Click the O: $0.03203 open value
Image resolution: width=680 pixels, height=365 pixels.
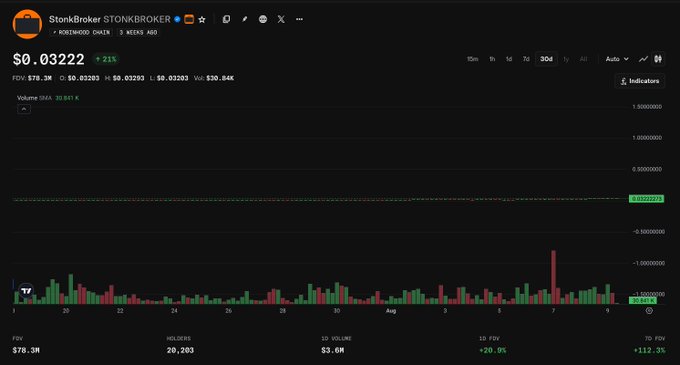(x=79, y=78)
